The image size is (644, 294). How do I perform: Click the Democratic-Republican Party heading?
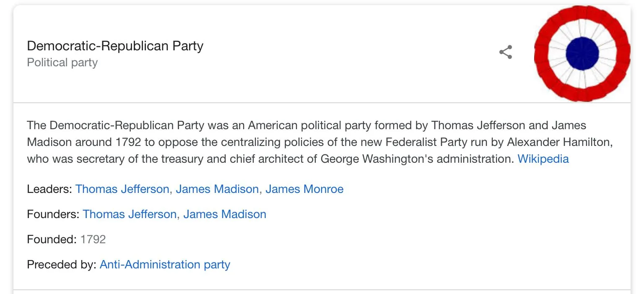click(115, 46)
